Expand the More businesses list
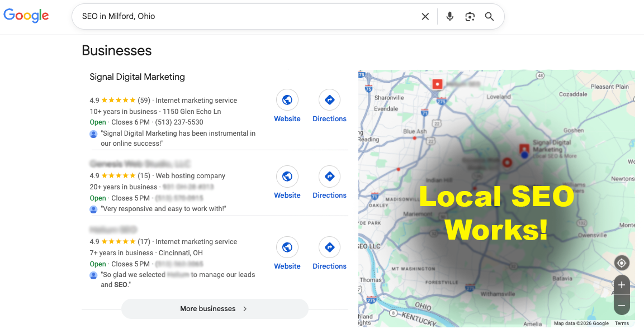 point(214,309)
